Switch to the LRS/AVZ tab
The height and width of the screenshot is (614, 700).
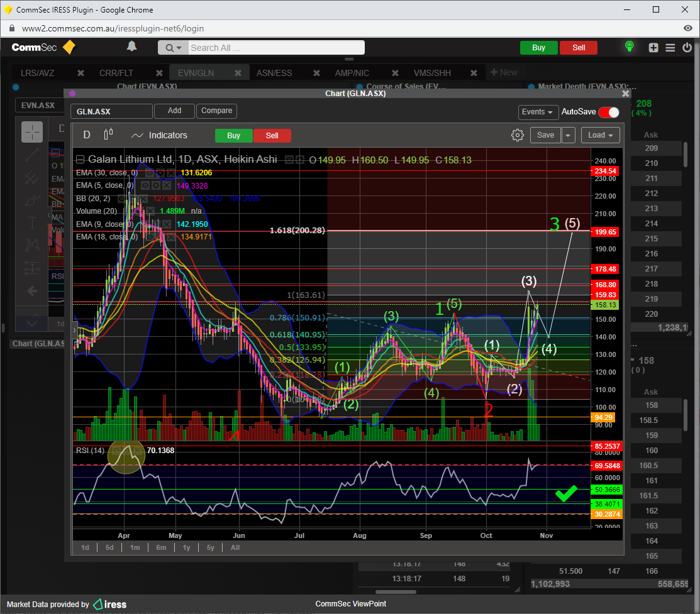pos(38,73)
